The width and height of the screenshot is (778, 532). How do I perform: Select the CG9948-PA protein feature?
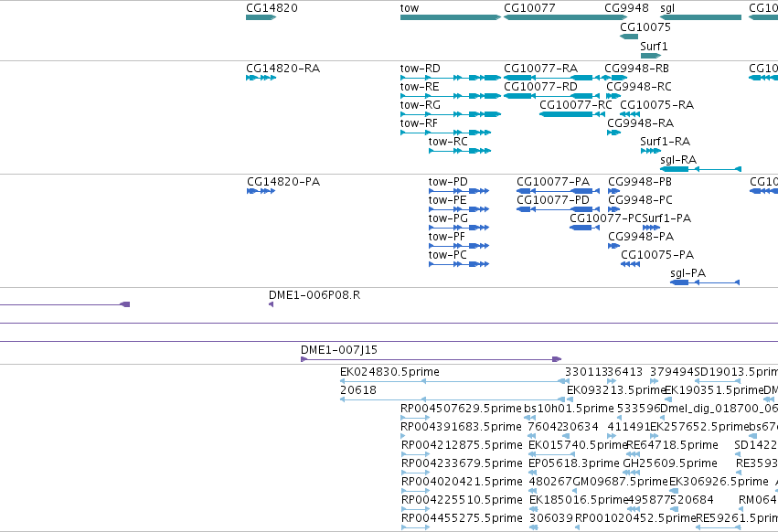(x=613, y=246)
